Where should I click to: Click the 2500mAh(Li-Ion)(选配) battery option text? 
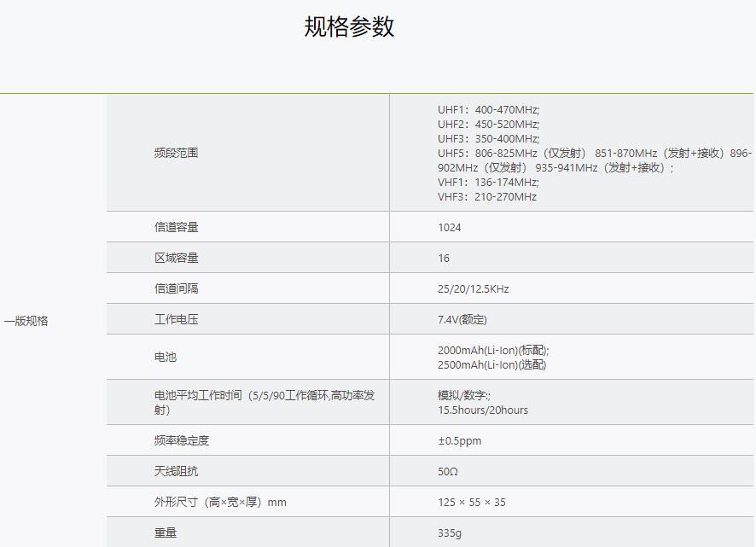pos(491,364)
